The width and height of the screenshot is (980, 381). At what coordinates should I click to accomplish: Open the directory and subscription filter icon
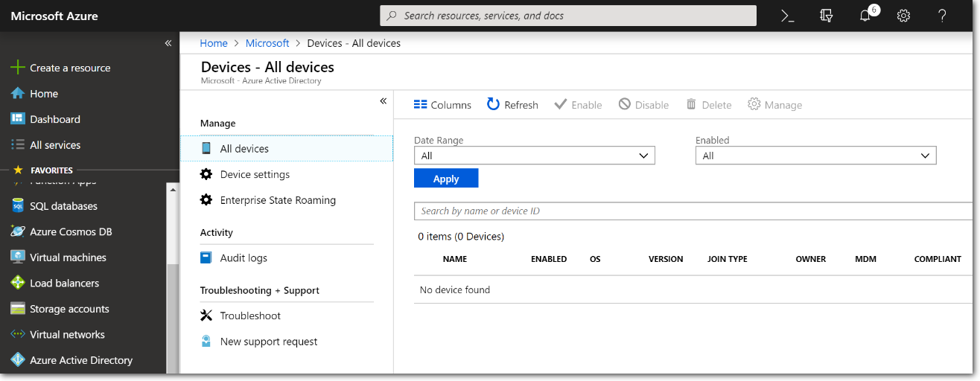826,16
